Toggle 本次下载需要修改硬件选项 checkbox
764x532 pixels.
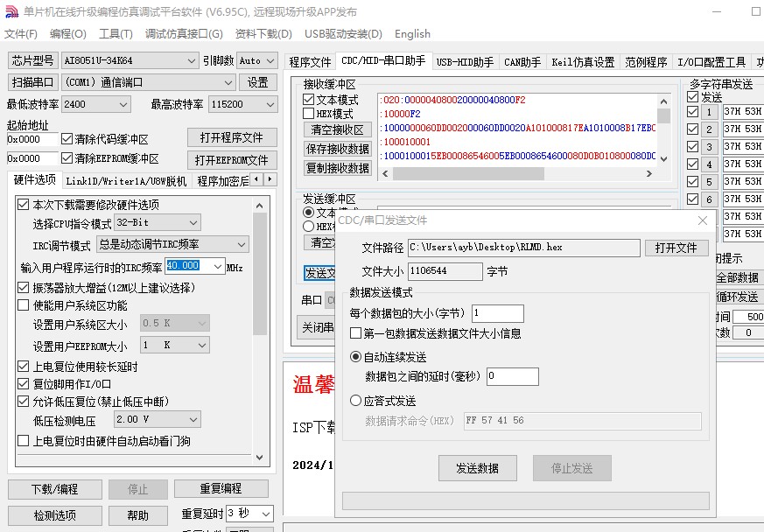(23, 204)
